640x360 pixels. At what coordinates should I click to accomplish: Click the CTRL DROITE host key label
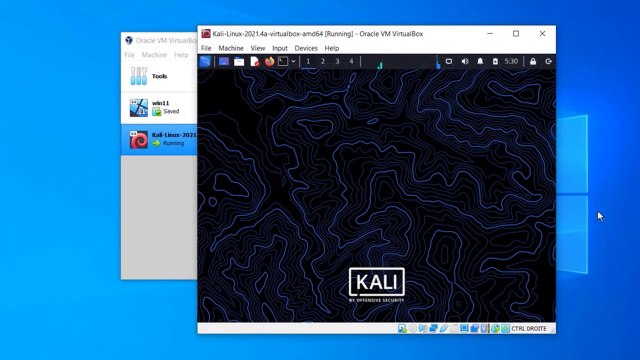point(529,328)
